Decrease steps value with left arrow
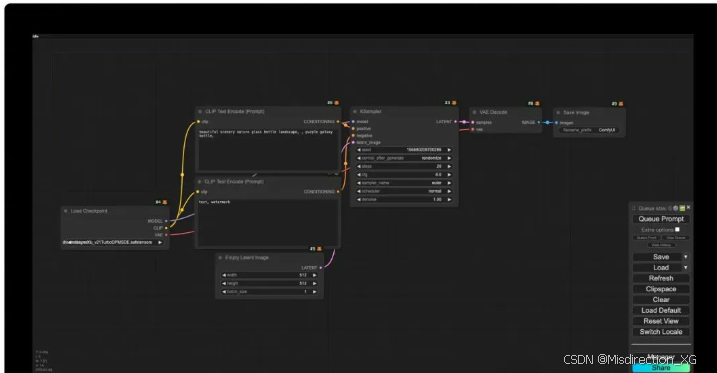The image size is (717, 373). coord(359,166)
